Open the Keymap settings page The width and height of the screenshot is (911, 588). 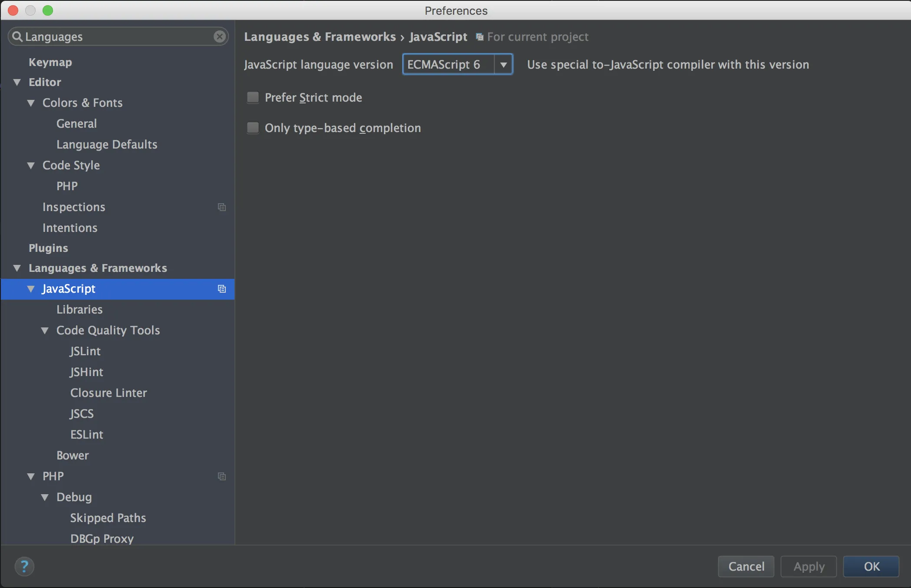coord(50,62)
